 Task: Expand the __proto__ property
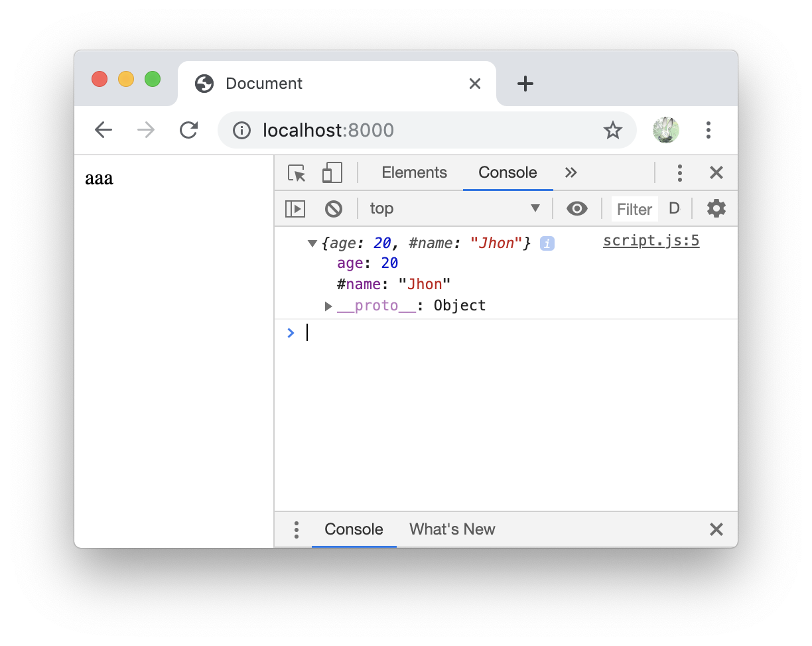point(328,306)
